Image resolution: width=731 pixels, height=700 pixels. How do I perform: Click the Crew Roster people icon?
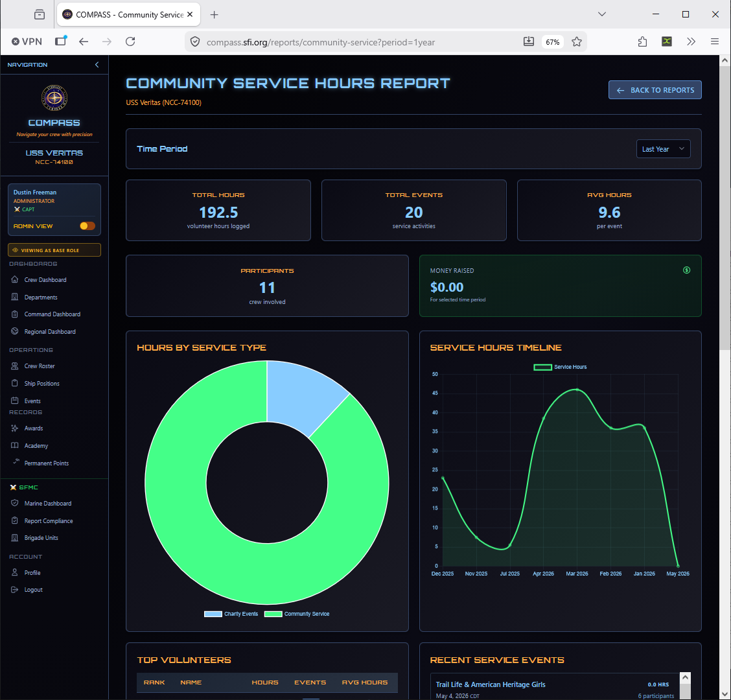14,366
